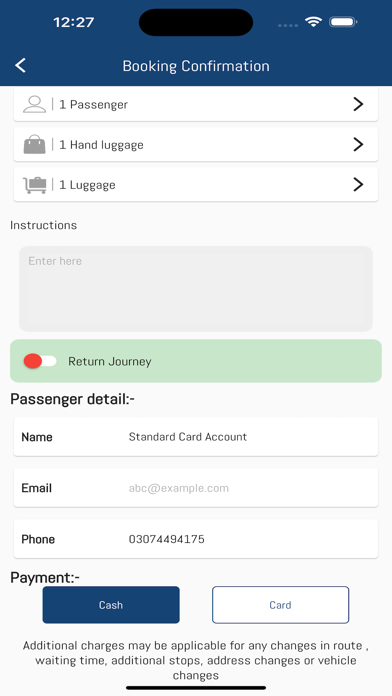This screenshot has height=696, width=392.
Task: Click the Email input field
Action: pyautogui.click(x=196, y=488)
